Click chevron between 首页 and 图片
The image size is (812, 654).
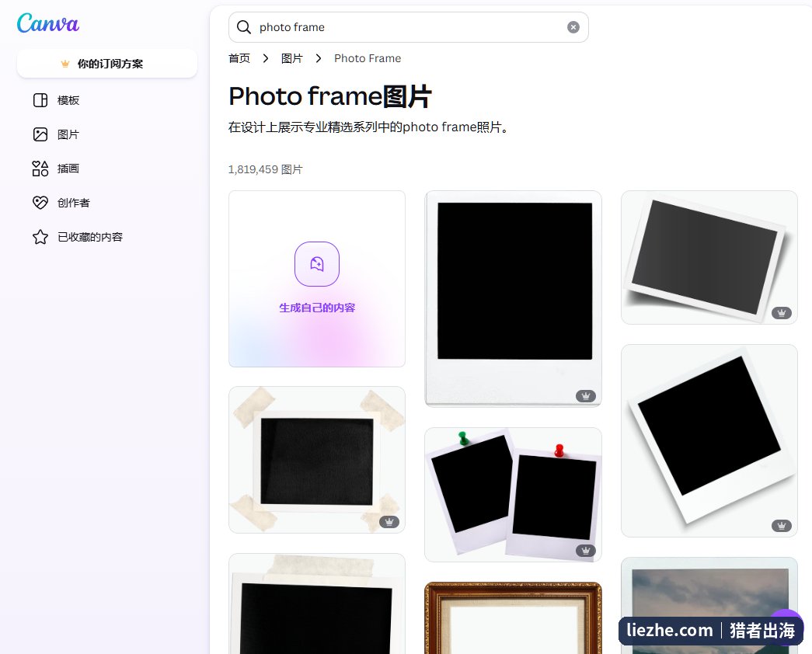click(265, 58)
